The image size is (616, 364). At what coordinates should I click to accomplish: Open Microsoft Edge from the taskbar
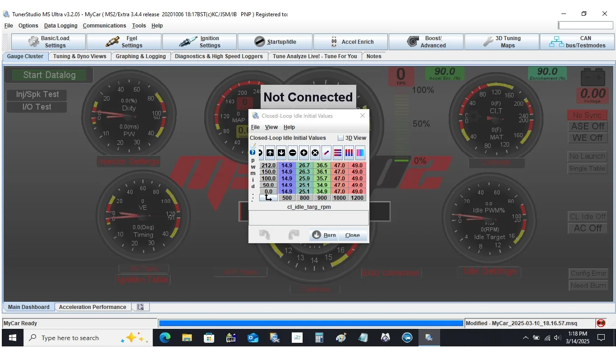coord(165,338)
